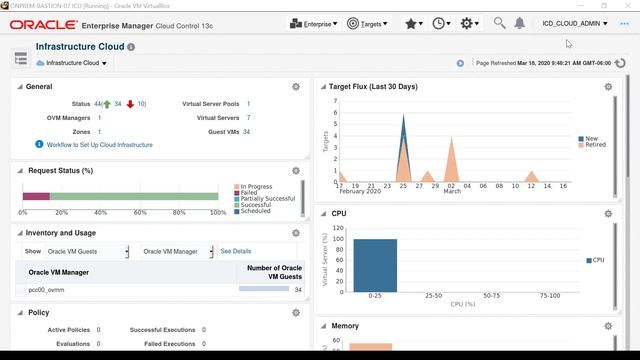This screenshot has width=640, height=360.
Task: Open the OVM Managers count link
Action: click(x=99, y=118)
